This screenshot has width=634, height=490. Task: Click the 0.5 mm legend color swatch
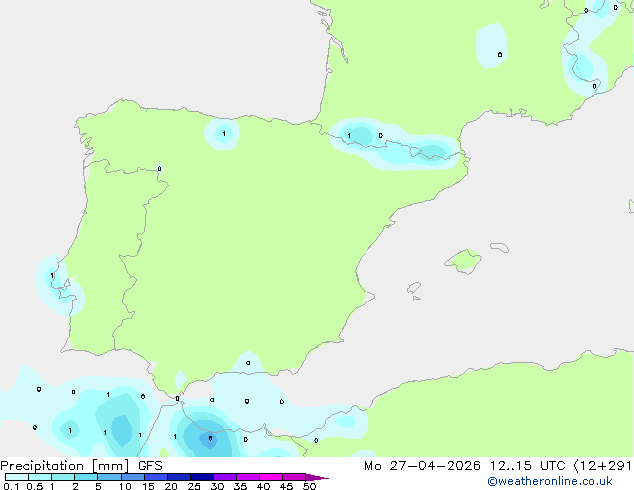click(x=40, y=477)
